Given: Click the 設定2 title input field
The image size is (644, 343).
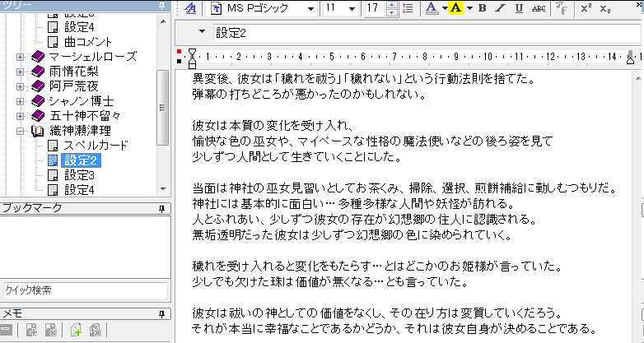Looking at the screenshot, I should point(427,33).
